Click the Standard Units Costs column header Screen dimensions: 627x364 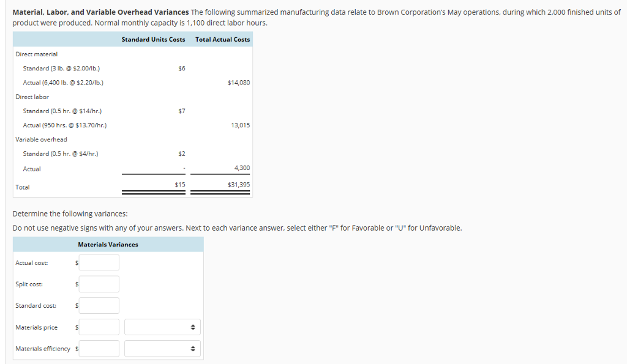coord(154,39)
